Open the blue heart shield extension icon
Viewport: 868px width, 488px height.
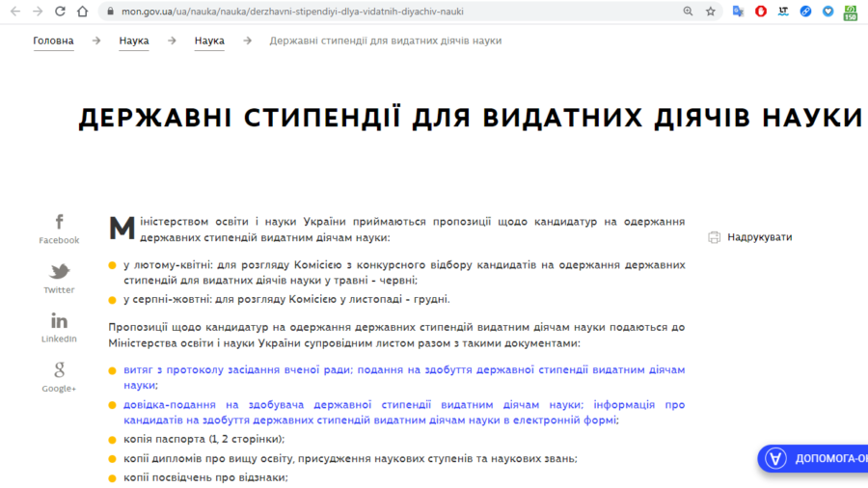(828, 11)
